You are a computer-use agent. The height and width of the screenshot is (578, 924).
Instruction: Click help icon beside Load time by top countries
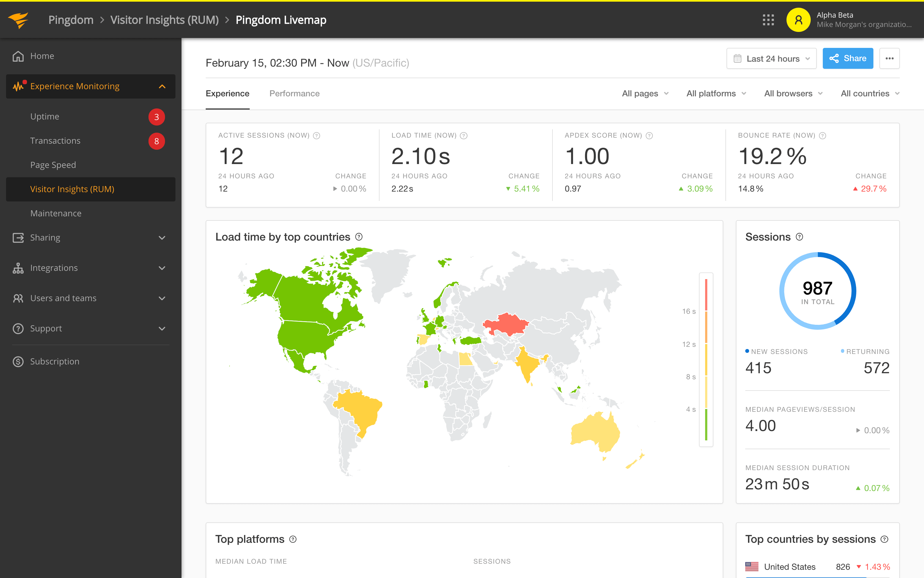pyautogui.click(x=359, y=237)
